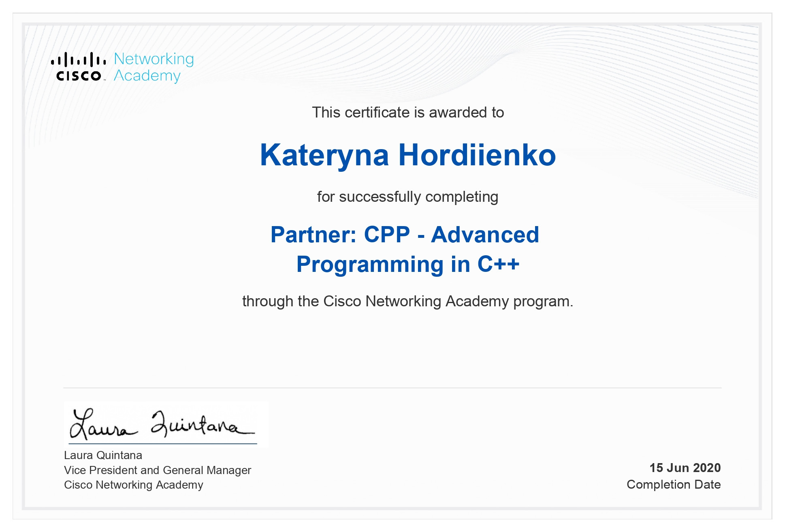Screen dimensions: 785x532
Task: Click 'through the Cisco Networking Academy program.'
Action: point(407,301)
